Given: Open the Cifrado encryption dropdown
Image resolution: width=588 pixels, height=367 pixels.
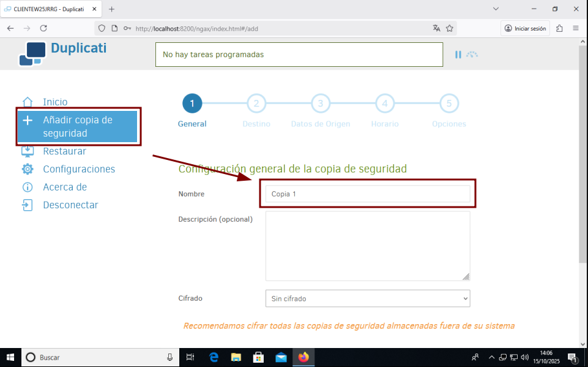Looking at the screenshot, I should point(368,298).
